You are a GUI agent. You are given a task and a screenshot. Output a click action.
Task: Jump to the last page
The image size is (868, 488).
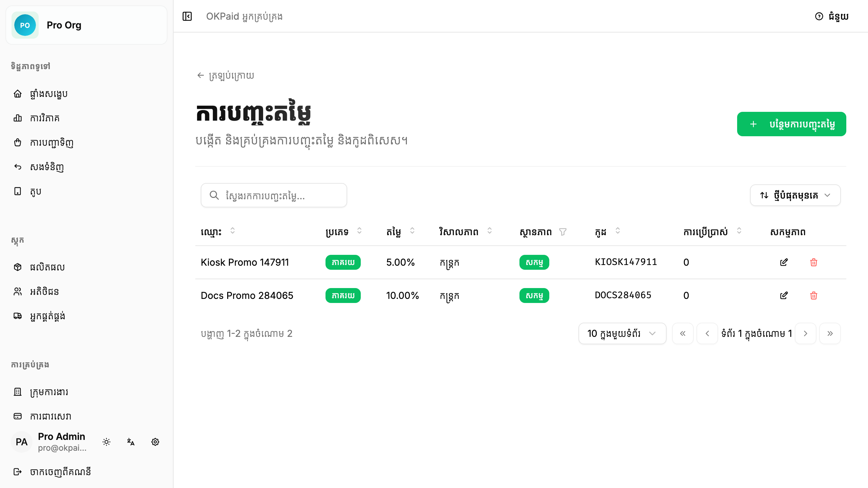point(830,333)
